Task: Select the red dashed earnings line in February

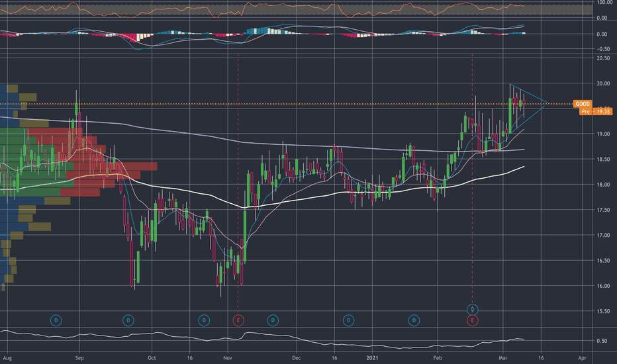Action: [472, 179]
